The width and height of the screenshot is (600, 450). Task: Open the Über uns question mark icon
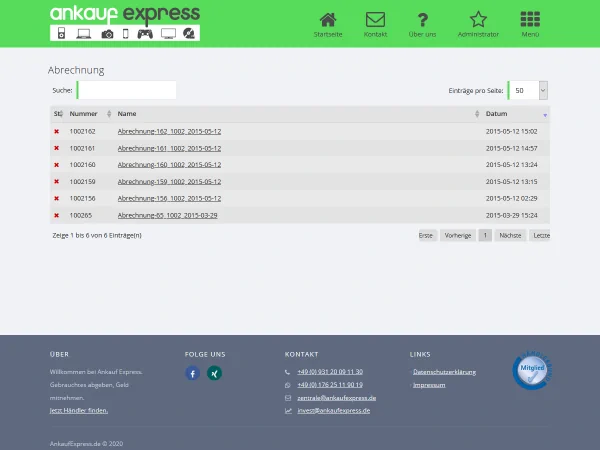(423, 21)
